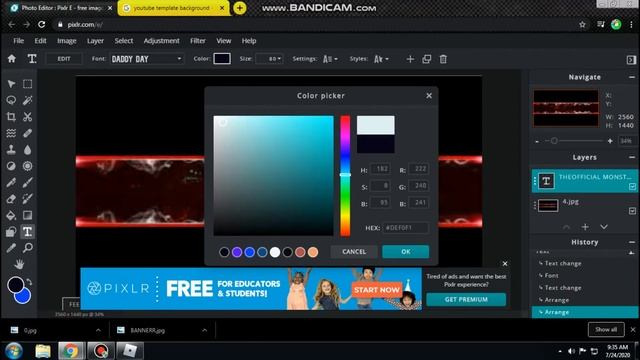Open the Adjustment menu
640x360 pixels.
(161, 41)
